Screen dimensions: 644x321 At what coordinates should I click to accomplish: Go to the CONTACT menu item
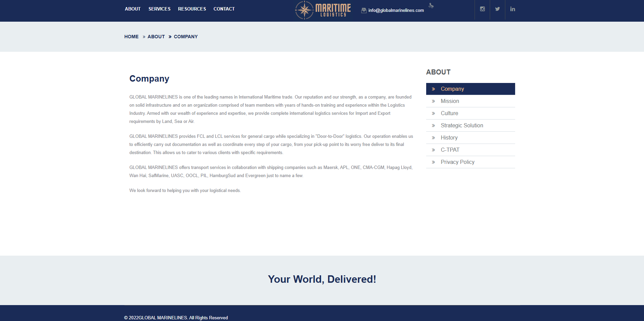pos(224,9)
